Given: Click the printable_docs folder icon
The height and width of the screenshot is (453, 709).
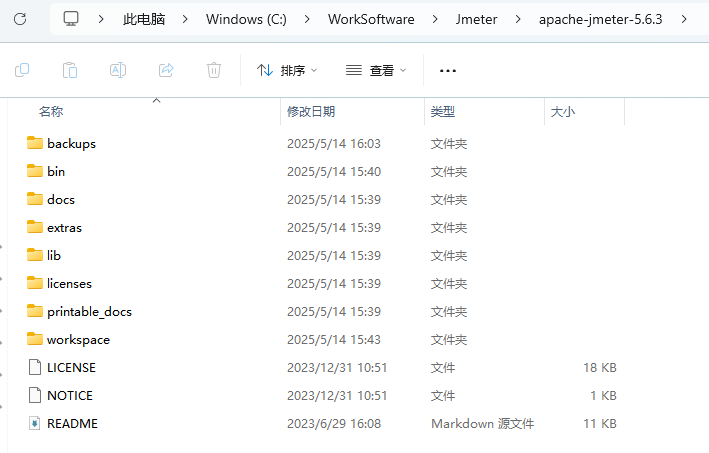Looking at the screenshot, I should click(x=35, y=311).
